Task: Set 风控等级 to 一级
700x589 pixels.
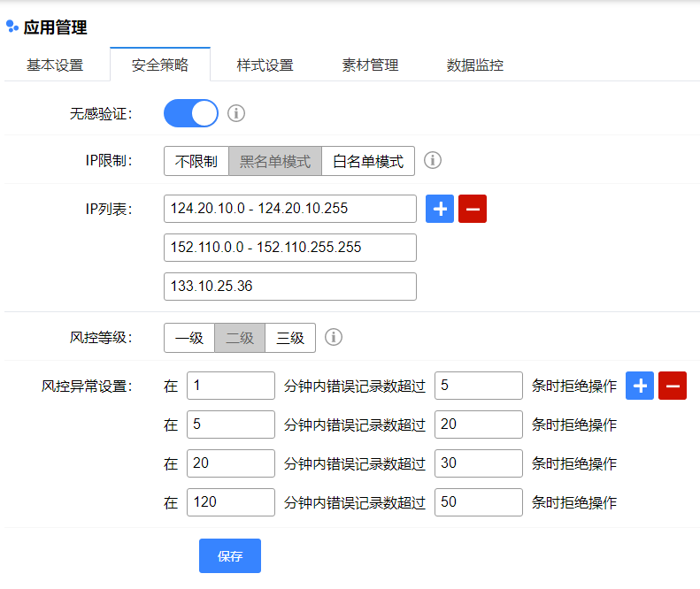Action: pyautogui.click(x=189, y=337)
